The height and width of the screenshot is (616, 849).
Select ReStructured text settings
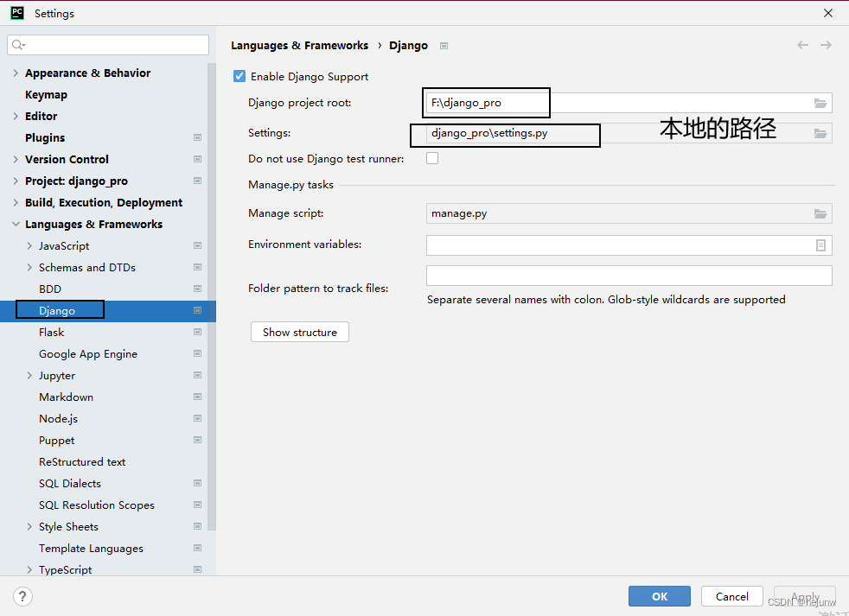click(x=82, y=461)
